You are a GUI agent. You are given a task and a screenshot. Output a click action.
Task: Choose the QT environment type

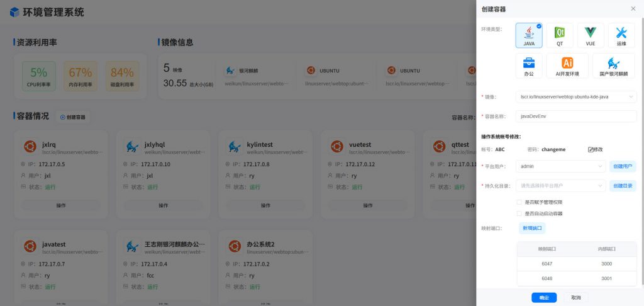pyautogui.click(x=559, y=36)
